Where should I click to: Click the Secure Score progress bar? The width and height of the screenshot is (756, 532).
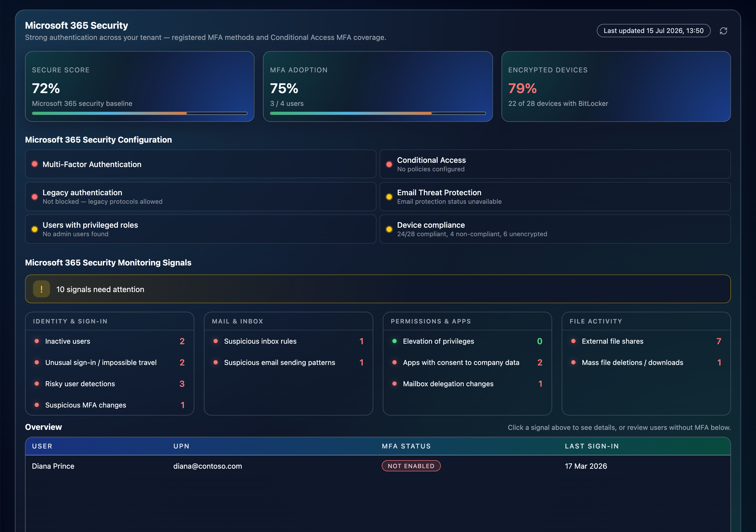coord(139,113)
